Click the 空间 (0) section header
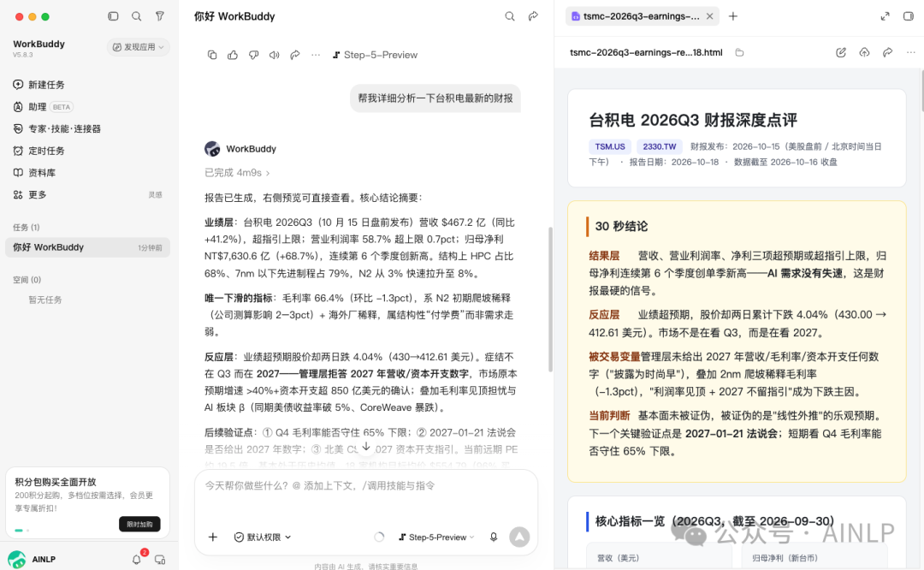Screen dimensions: 924x570 click(x=27, y=280)
